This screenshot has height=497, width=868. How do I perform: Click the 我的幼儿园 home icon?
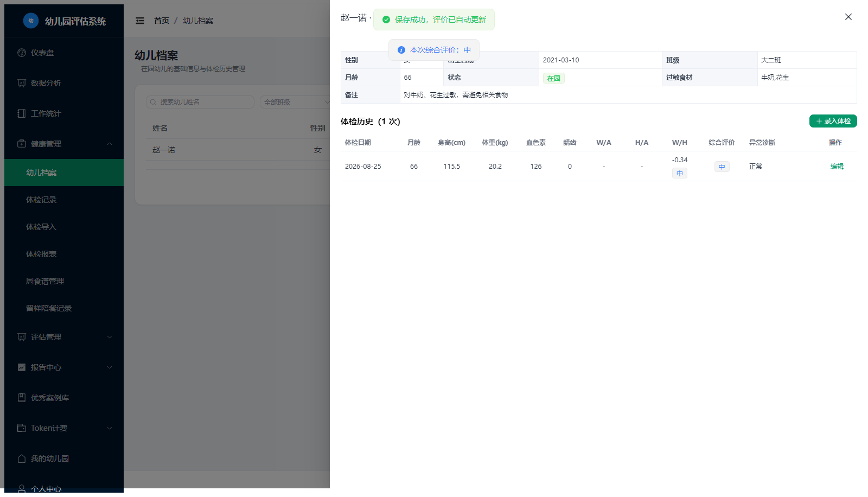click(x=22, y=458)
